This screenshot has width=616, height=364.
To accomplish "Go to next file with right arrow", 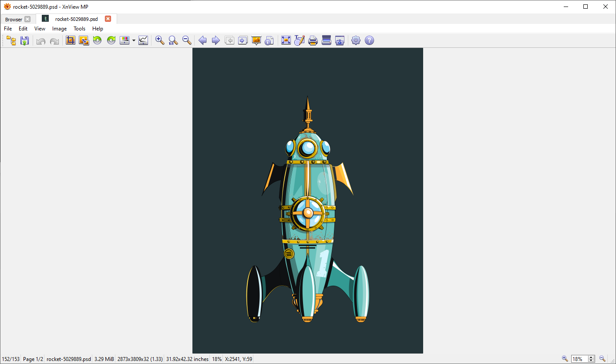I will coord(215,40).
